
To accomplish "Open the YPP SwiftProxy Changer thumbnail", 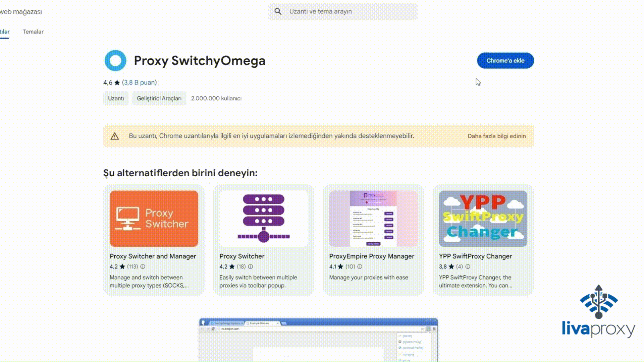I will click(483, 219).
